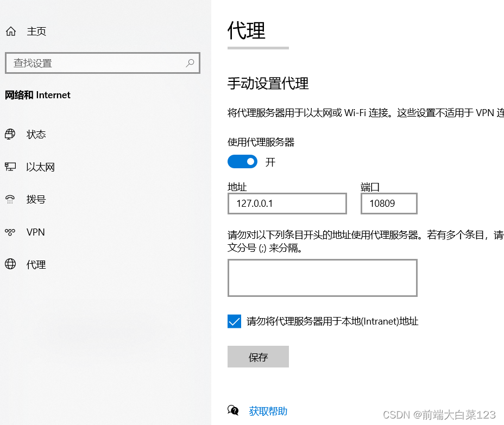Viewport: 504px width, 425px height.
Task: Click the 手动设置代理 heading
Action: coord(268,84)
